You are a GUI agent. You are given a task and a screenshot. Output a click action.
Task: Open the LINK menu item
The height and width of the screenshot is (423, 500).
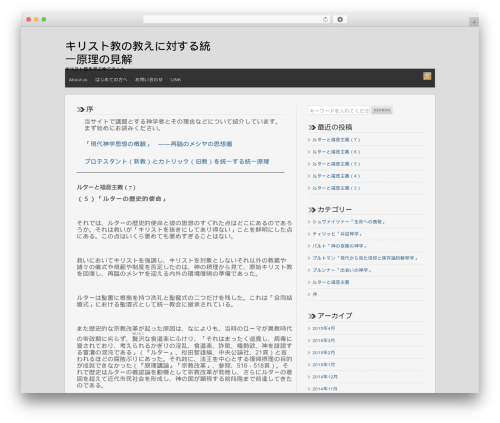point(176,80)
